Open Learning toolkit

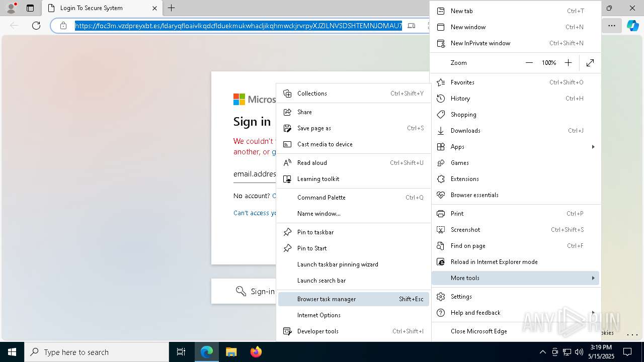(x=354, y=179)
